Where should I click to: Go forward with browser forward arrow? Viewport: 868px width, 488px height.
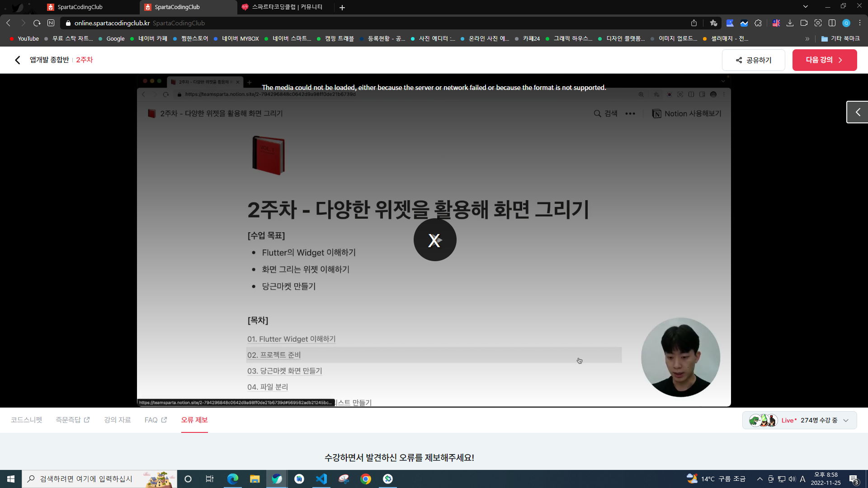pos(23,23)
